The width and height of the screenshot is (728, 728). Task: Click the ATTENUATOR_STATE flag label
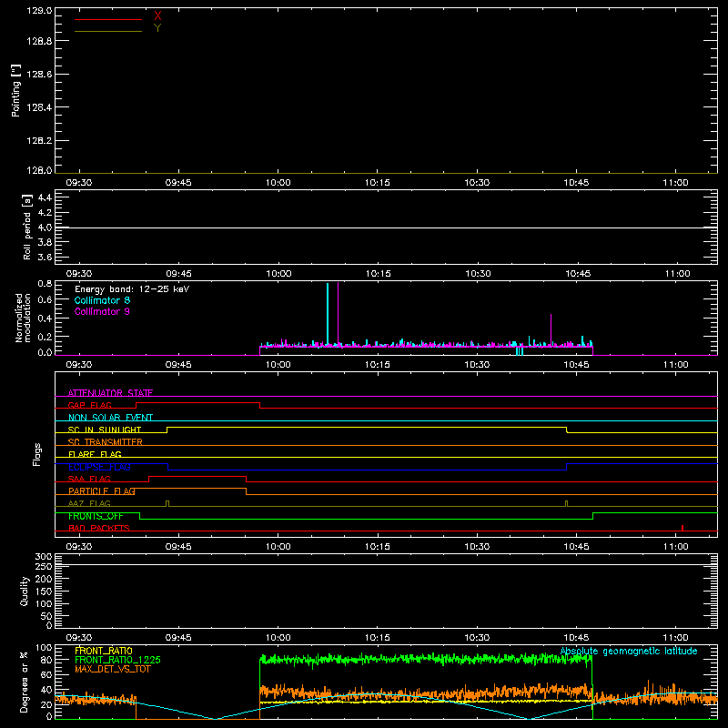(110, 393)
